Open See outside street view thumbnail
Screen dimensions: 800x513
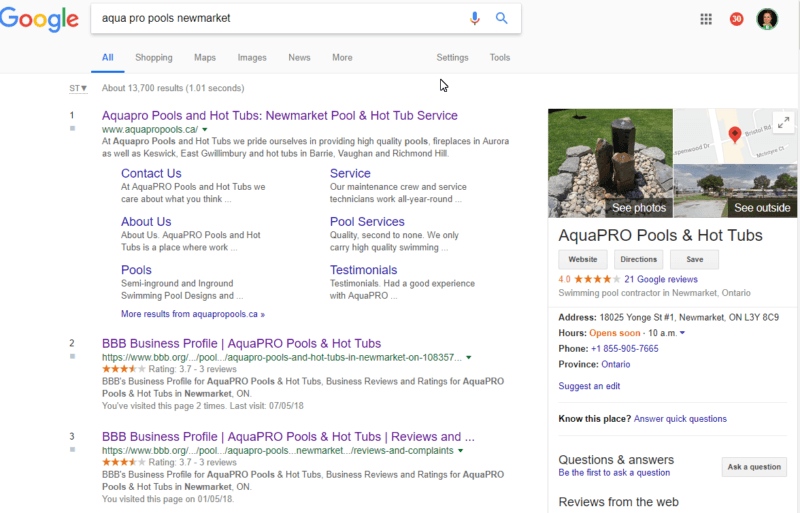(x=735, y=191)
